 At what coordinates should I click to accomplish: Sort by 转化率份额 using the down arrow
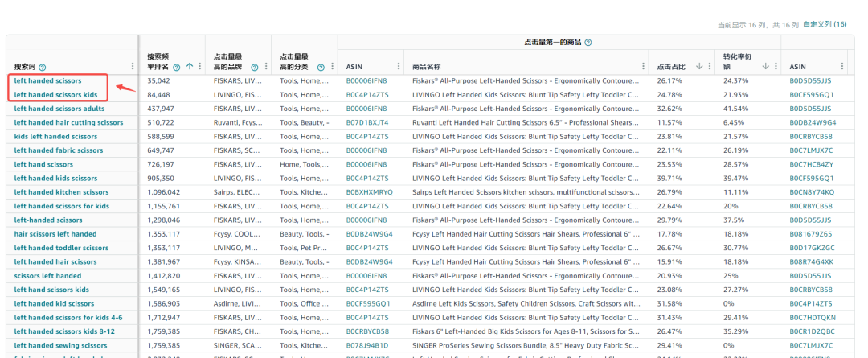[766, 66]
